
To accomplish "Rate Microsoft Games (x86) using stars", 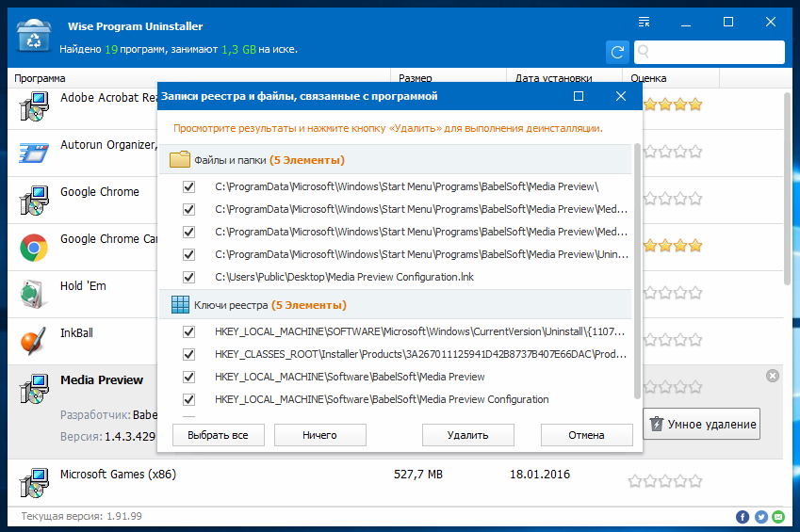I will 665,481.
